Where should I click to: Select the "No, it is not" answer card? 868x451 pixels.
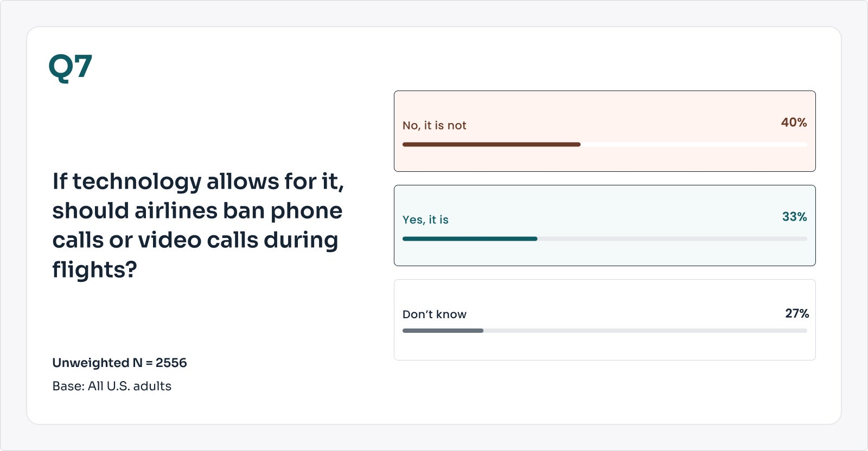[x=604, y=131]
